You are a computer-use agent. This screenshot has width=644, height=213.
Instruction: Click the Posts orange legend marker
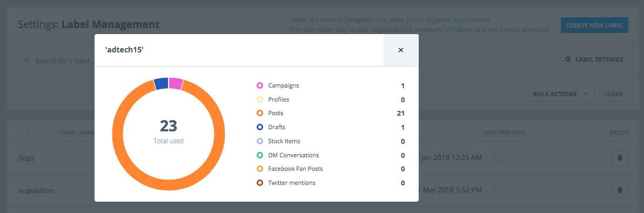(x=259, y=113)
